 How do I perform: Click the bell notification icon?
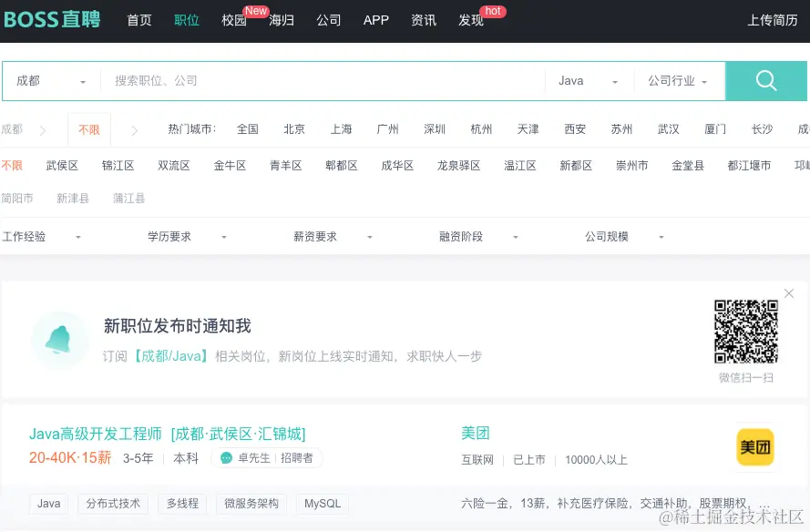click(x=58, y=340)
